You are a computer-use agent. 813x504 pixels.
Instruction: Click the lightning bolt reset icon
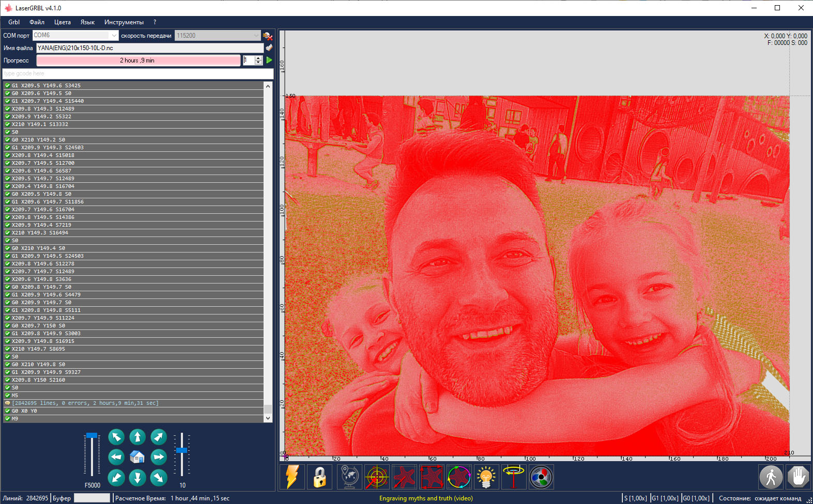(x=292, y=477)
